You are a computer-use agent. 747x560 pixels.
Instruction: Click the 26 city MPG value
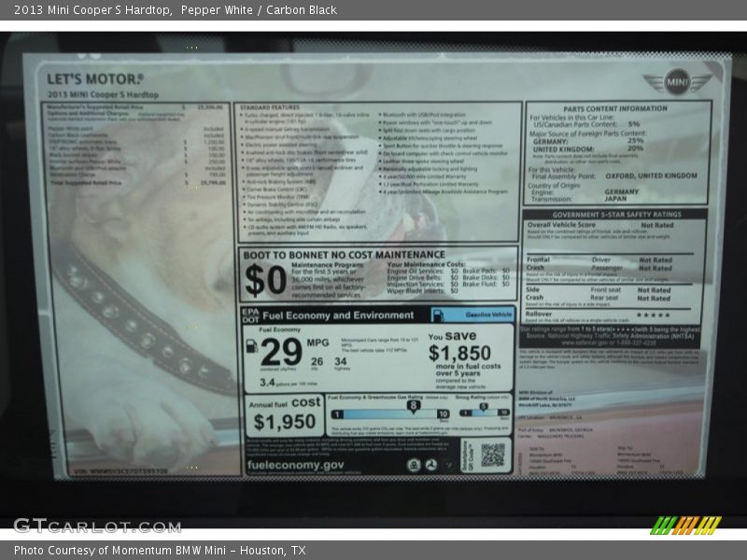click(317, 362)
